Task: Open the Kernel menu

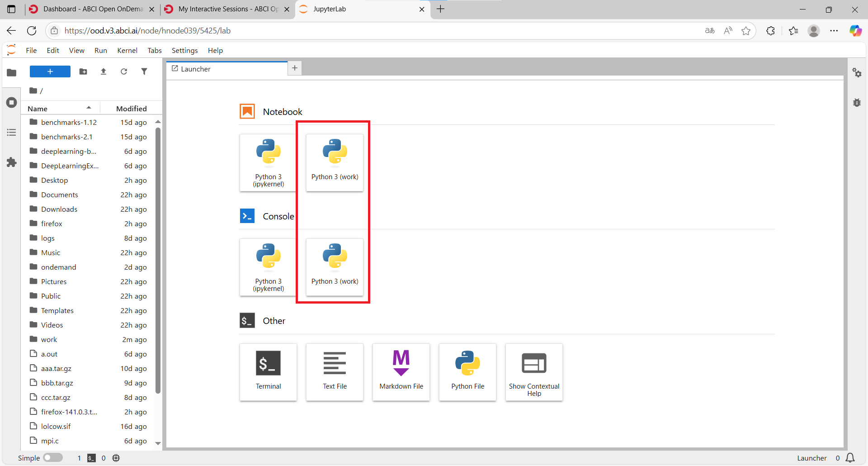Action: tap(127, 50)
